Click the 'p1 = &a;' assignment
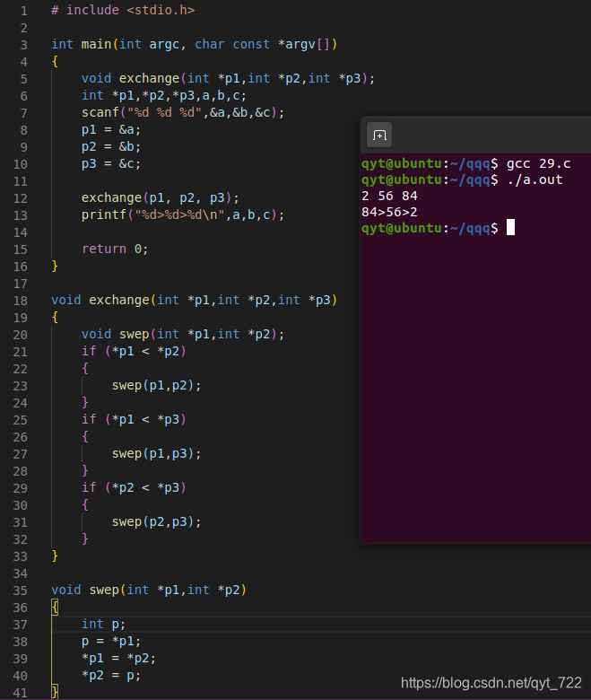 pos(111,129)
